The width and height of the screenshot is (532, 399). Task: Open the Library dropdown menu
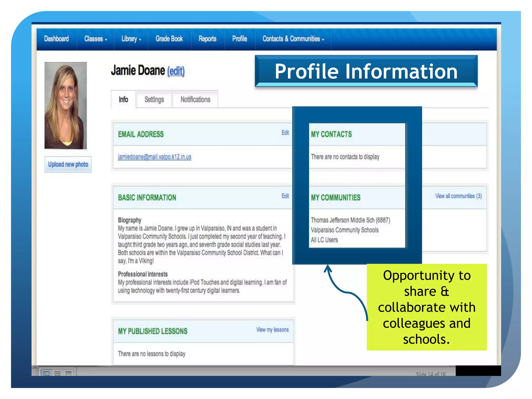[x=131, y=39]
